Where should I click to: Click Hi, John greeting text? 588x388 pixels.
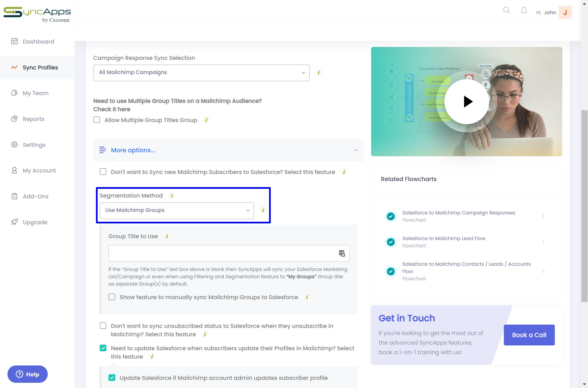pos(546,13)
